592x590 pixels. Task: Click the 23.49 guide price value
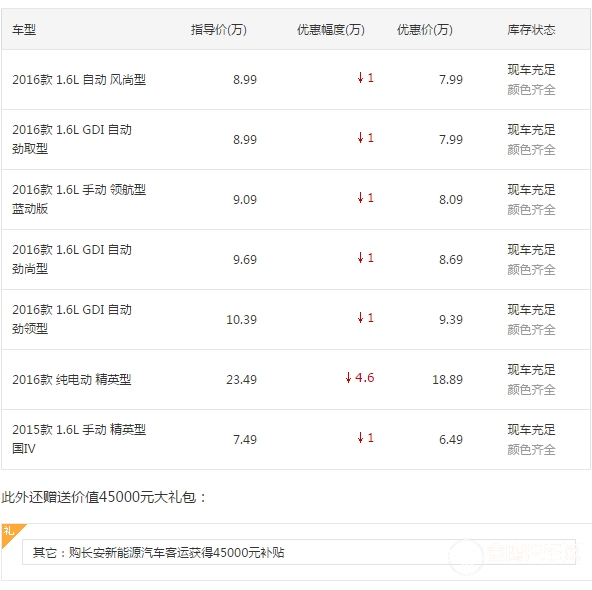[241, 379]
